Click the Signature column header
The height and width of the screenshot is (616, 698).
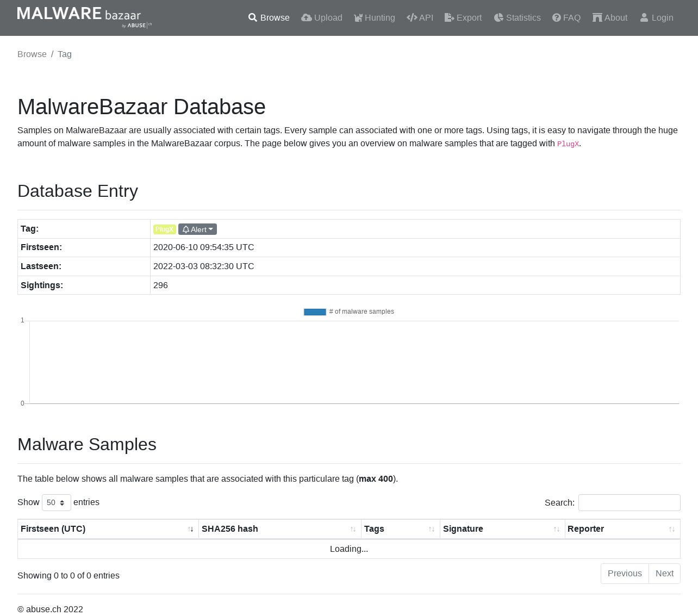(x=503, y=529)
